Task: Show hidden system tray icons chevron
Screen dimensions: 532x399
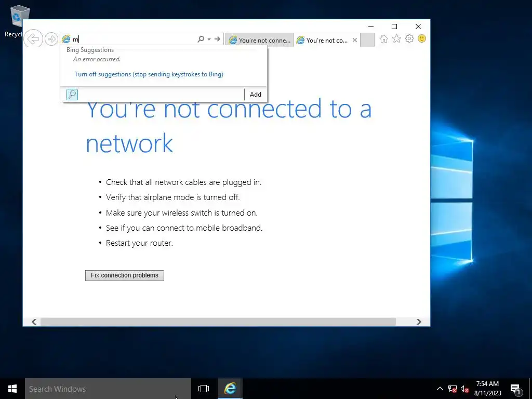Action: click(x=440, y=389)
